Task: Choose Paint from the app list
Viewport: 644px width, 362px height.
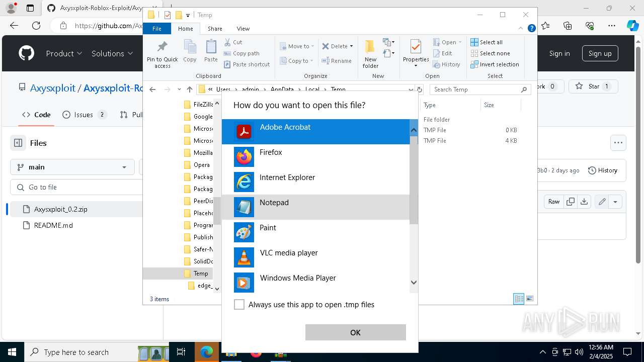Action: (x=316, y=232)
